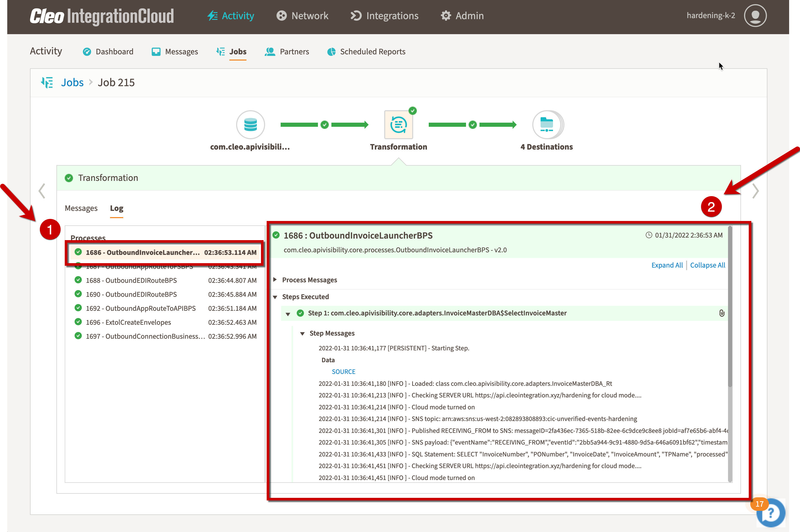Open the Activity menu in top navigation
Image resolution: width=800 pixels, height=532 pixels.
pos(230,16)
